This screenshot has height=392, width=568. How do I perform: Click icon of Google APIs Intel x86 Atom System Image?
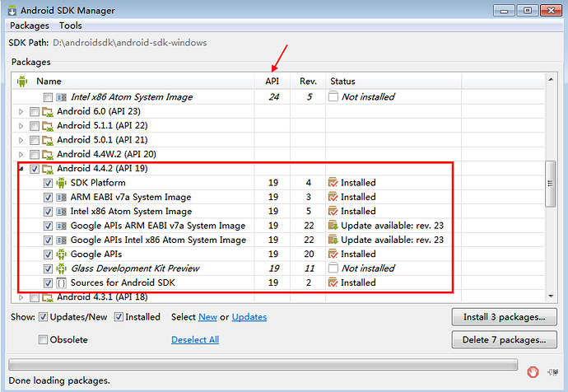click(61, 240)
